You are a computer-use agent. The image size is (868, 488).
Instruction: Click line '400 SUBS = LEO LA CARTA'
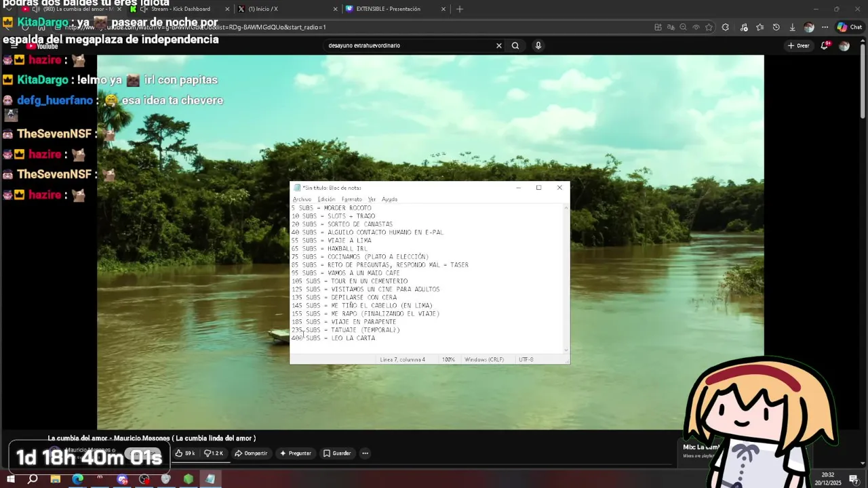[333, 338]
